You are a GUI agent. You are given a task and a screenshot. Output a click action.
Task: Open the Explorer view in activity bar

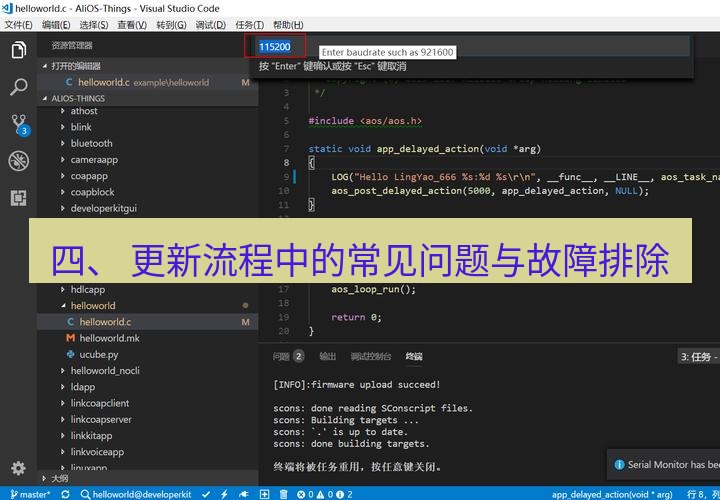18,50
